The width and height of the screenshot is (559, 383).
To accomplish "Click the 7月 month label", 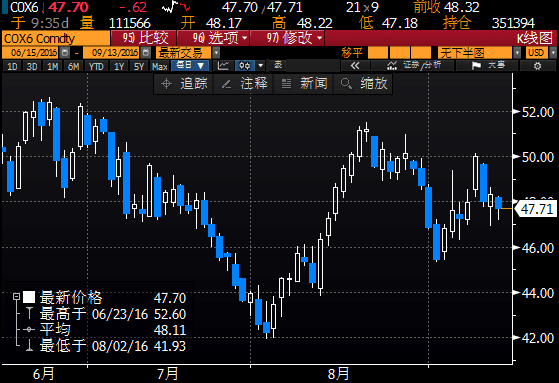I will [x=168, y=374].
